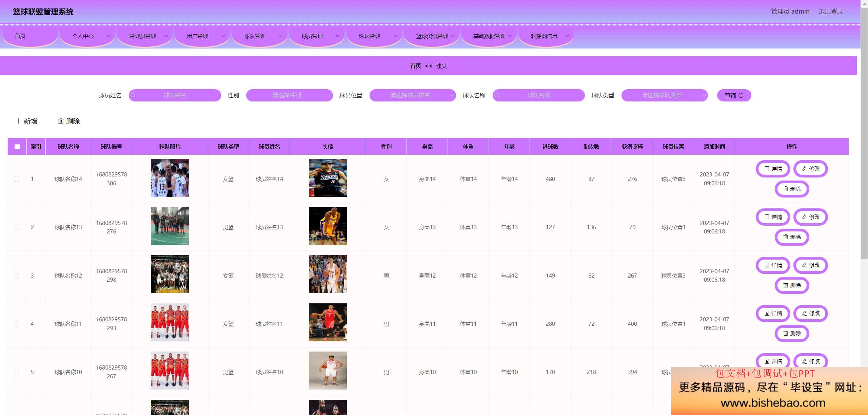Go to 首页 in navigation bar
This screenshot has width=868, height=415.
30,36
